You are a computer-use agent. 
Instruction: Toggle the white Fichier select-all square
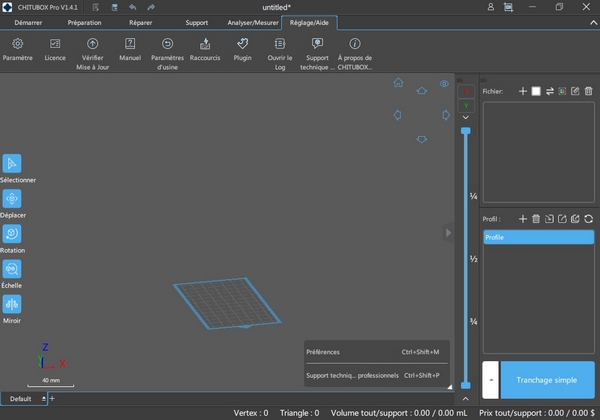coord(536,91)
